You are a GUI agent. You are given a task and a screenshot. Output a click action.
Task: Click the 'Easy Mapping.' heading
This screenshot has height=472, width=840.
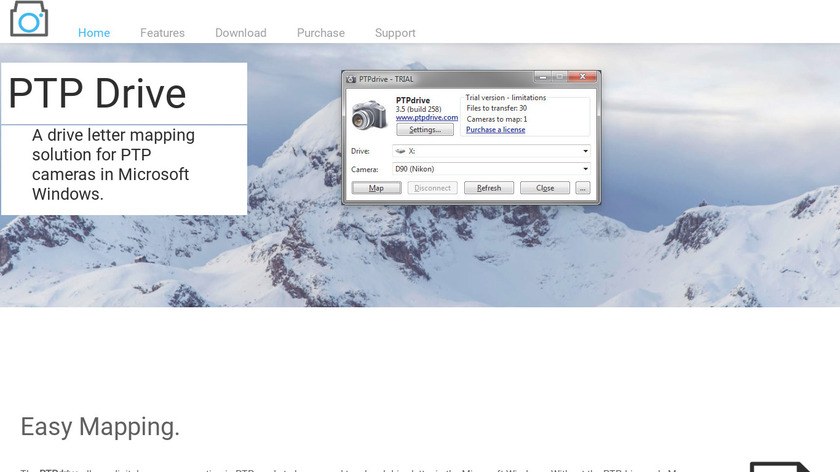(100, 427)
